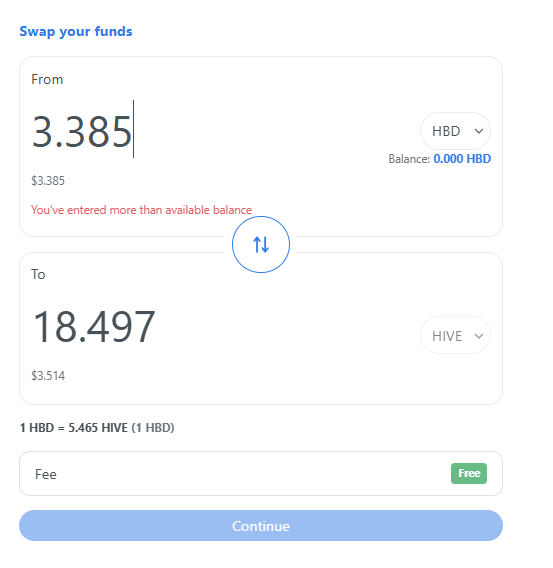Select the 0.000 HBD balance link
553x568 pixels.
[x=462, y=159]
